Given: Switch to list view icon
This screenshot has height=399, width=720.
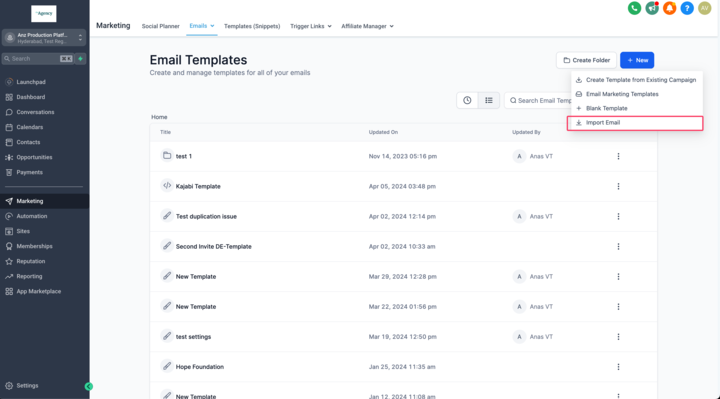Looking at the screenshot, I should [489, 100].
